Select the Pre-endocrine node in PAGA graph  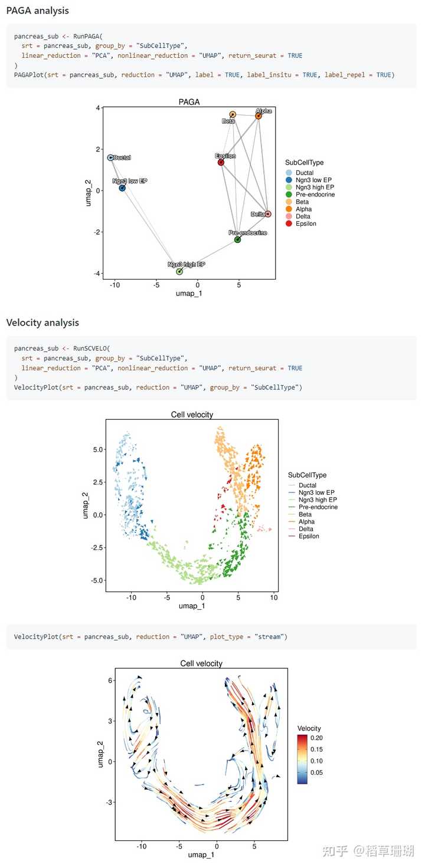pos(237,239)
